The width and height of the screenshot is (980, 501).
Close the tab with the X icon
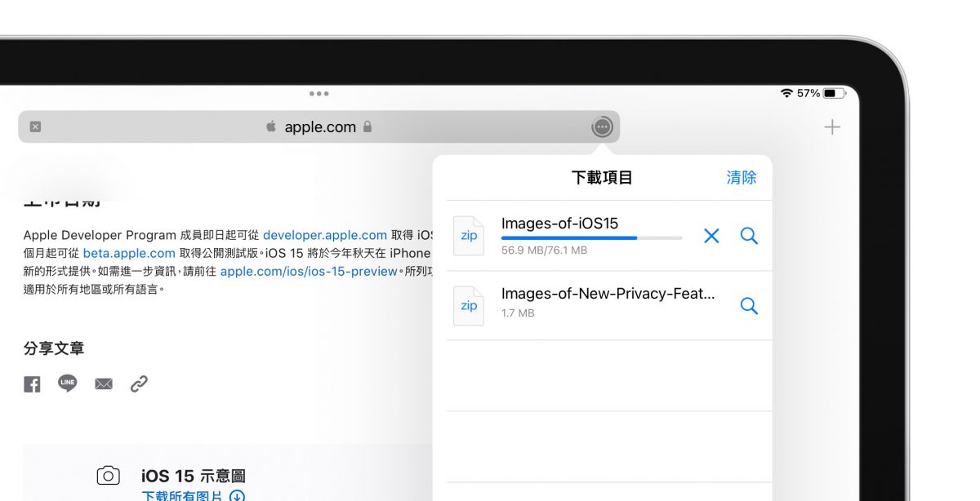click(35, 126)
